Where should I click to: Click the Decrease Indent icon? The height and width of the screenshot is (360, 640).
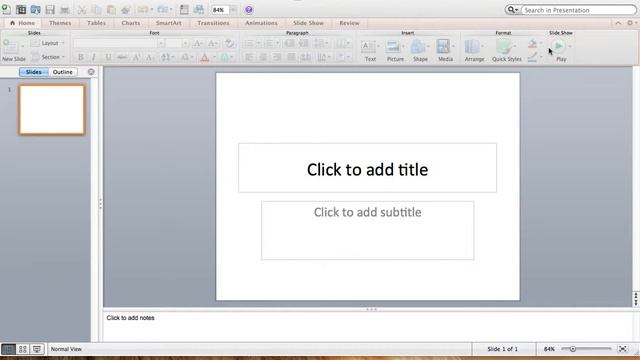point(289,43)
